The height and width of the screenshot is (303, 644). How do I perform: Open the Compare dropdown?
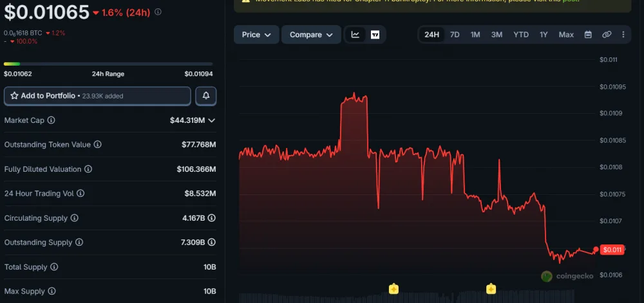[311, 35]
